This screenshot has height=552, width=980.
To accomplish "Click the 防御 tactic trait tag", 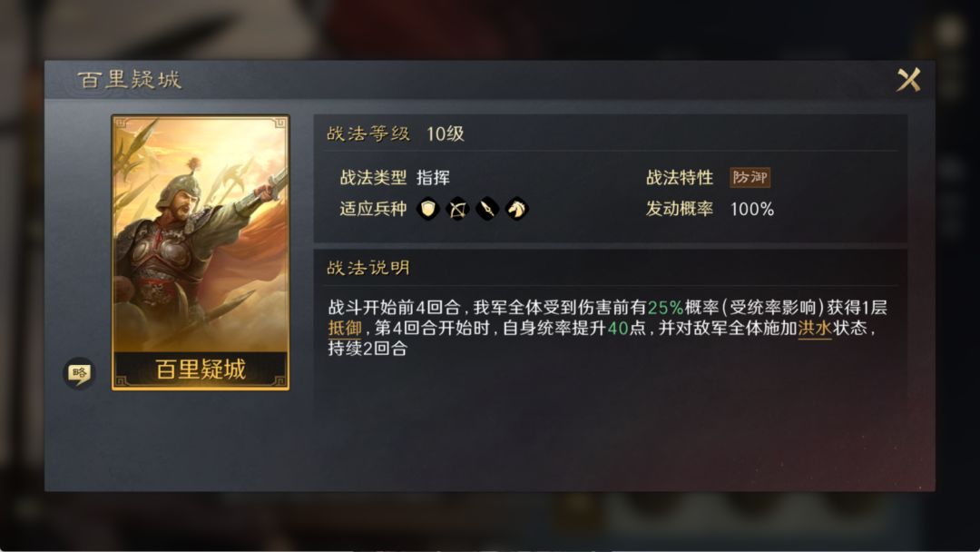I will [x=750, y=178].
